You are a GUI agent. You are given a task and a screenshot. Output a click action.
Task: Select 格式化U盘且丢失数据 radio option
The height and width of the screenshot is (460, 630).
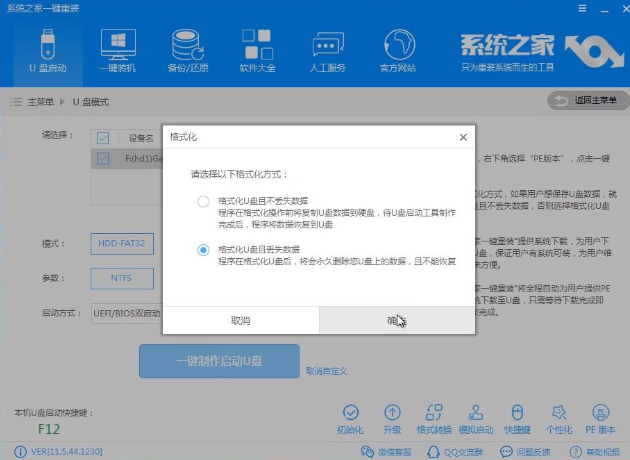pos(203,249)
